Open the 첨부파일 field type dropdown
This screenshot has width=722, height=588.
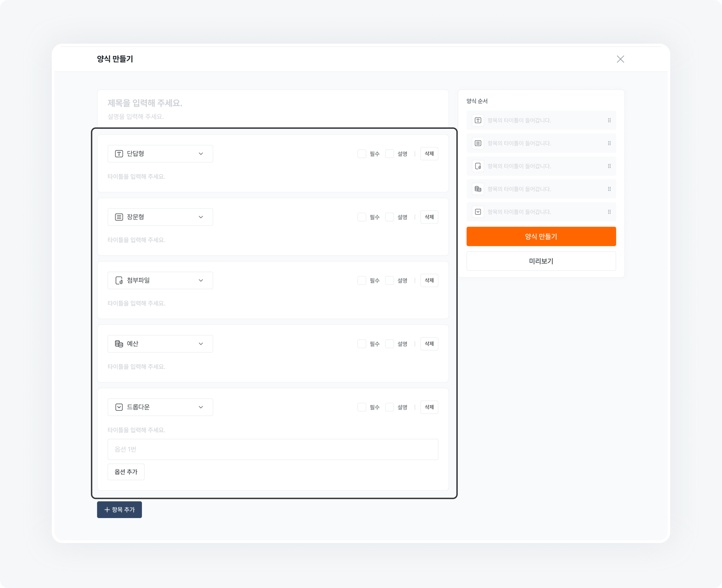[201, 280]
